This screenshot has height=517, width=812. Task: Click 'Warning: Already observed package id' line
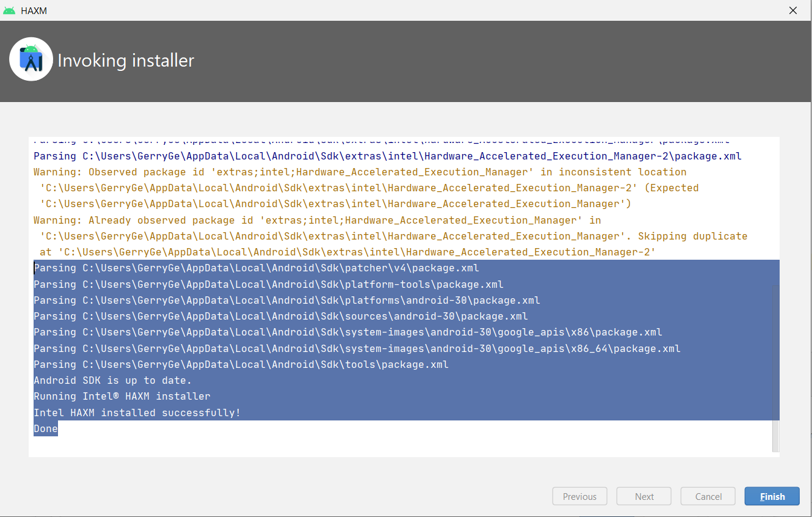click(x=317, y=220)
